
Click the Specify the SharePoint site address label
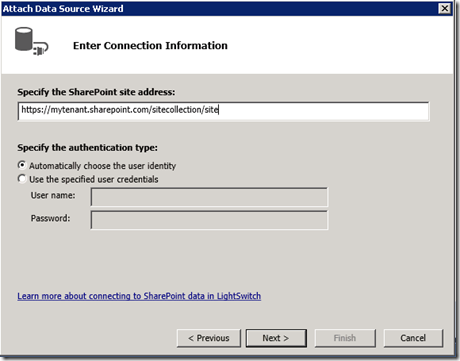pyautogui.click(x=96, y=92)
